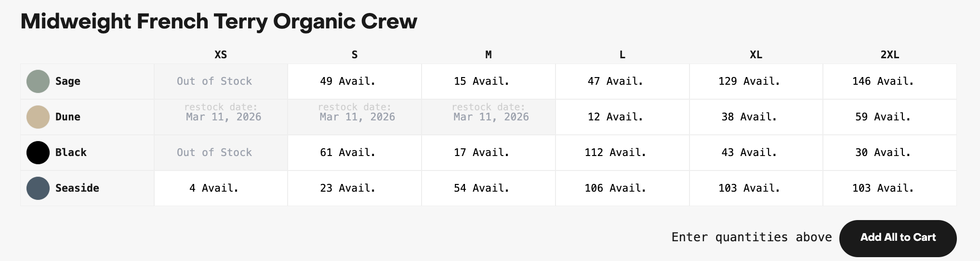Select the Seaside M cell with 54 available
The height and width of the screenshot is (261, 980).
tap(489, 188)
